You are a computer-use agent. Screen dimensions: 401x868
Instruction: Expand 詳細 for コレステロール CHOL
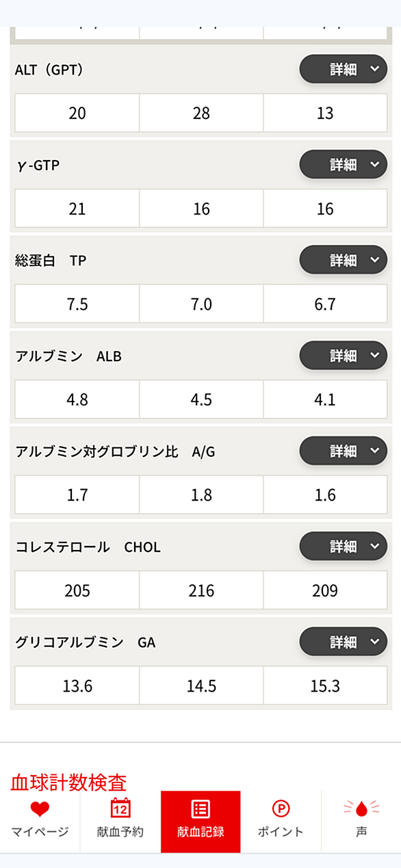point(344,546)
